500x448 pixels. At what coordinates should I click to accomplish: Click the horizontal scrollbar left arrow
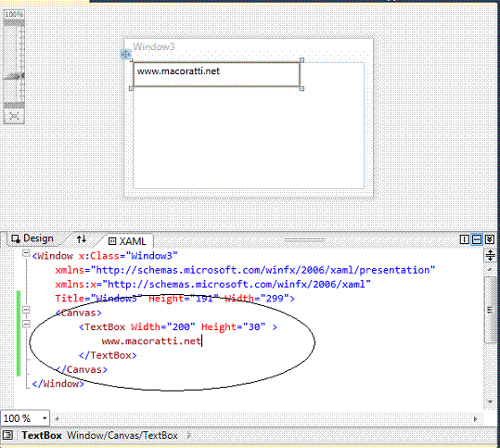click(x=57, y=418)
